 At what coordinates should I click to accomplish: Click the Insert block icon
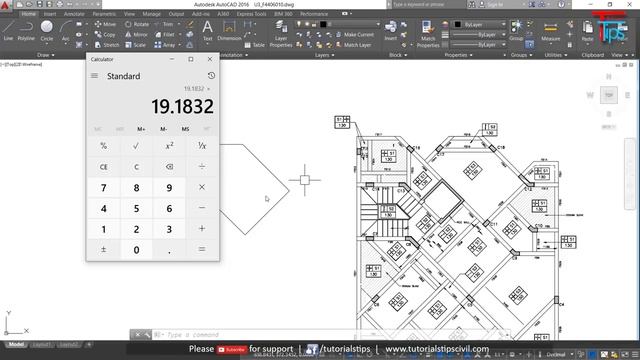(x=391, y=31)
